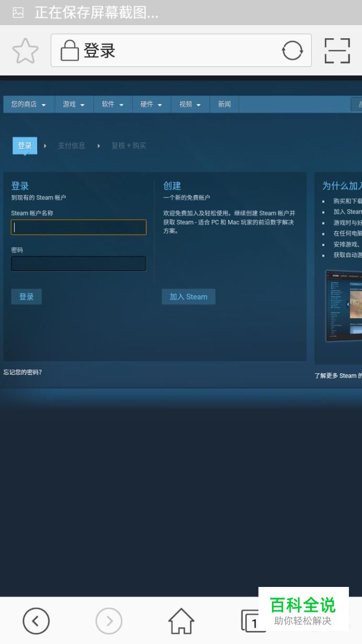Tap the screenshot saving notification icon
Viewport: 362px width, 644px height.
(x=18, y=12)
